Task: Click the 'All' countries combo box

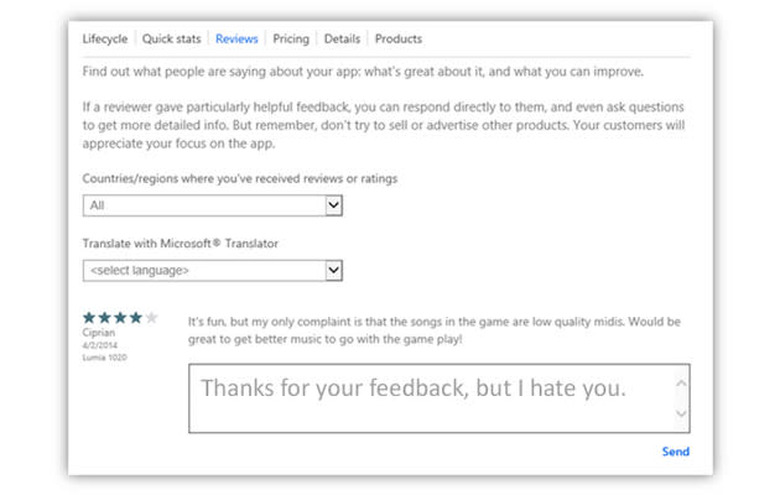Action: [x=212, y=205]
